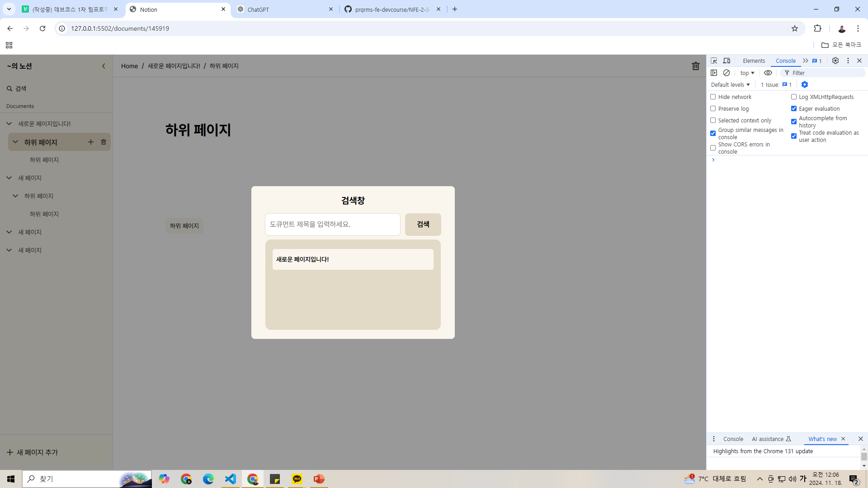Click the live expression eye icon
Viewport: 868px width, 488px height.
pos(768,73)
